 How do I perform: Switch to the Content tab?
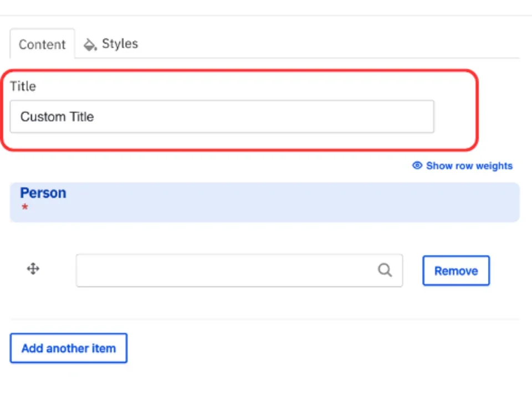tap(42, 44)
